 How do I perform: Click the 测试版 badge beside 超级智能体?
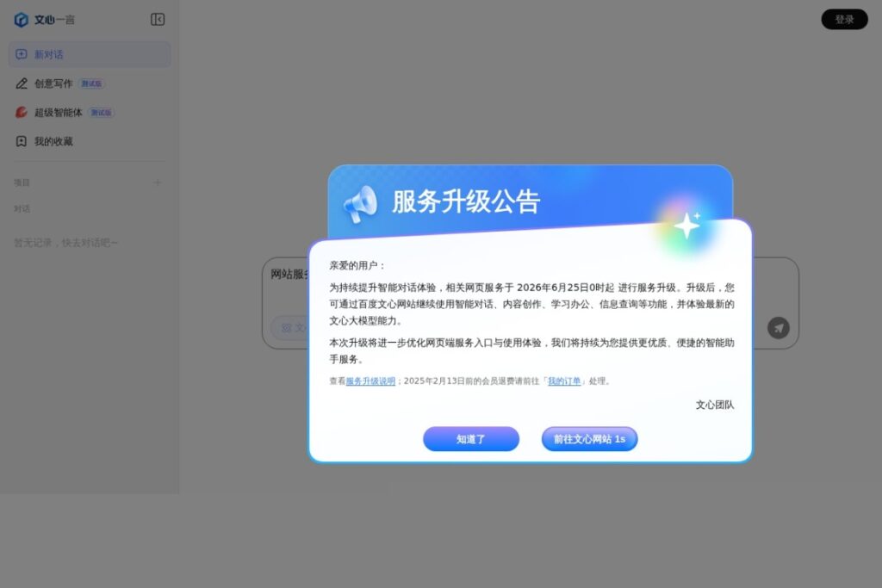pyautogui.click(x=102, y=113)
